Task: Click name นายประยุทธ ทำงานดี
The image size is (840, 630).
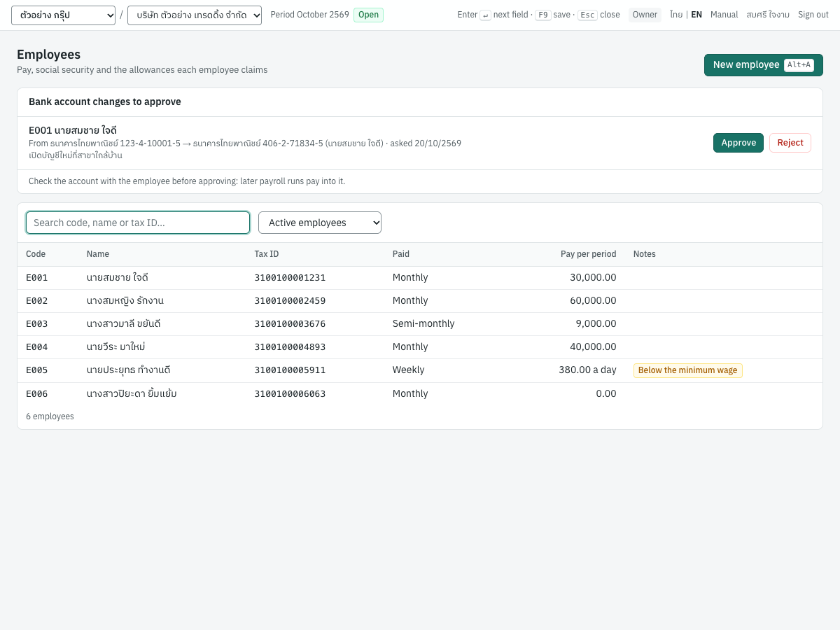Action: pyautogui.click(x=129, y=370)
